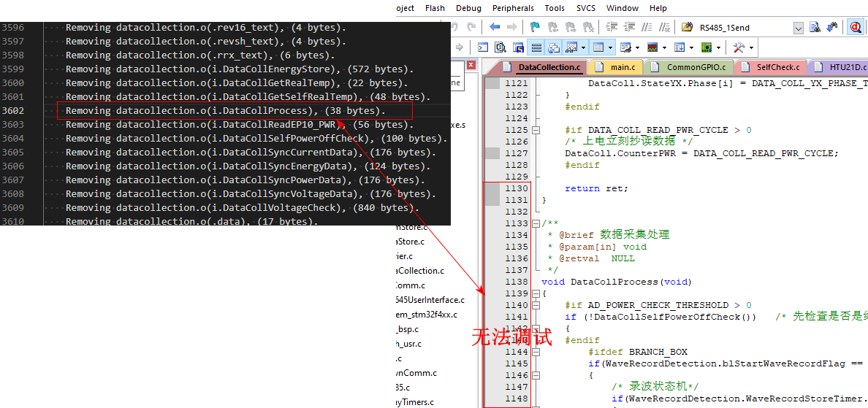Expand the Analysis Windows dropdown arrow

[664, 47]
